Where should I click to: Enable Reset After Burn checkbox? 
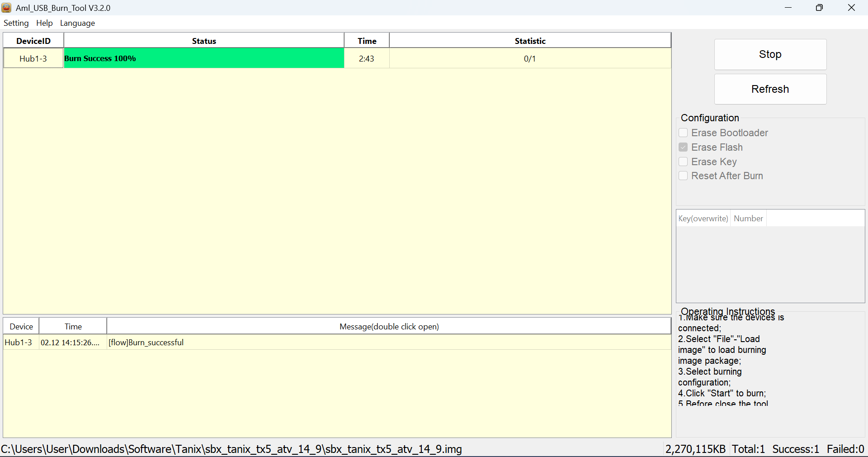click(x=683, y=176)
